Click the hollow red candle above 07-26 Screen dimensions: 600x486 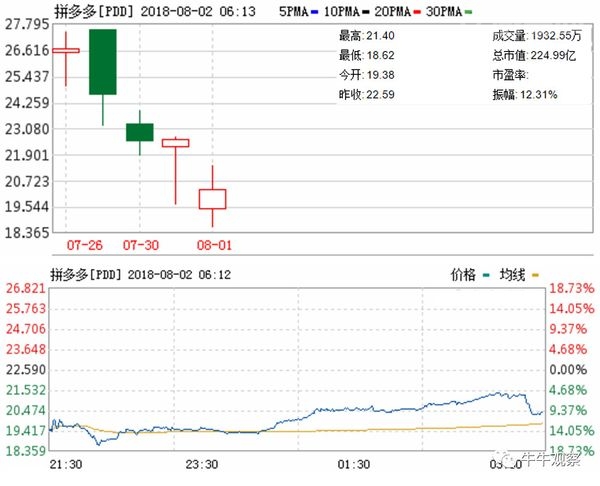pyautogui.click(x=66, y=50)
